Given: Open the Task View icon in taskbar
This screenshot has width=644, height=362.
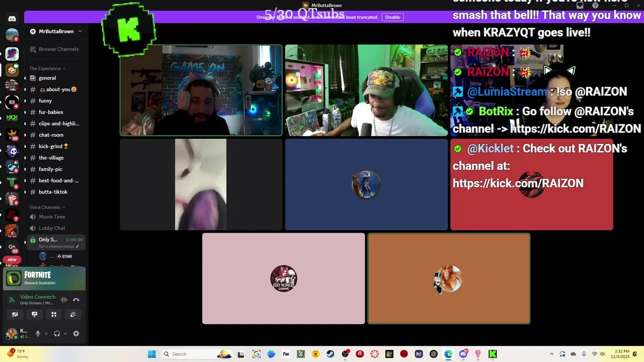Looking at the screenshot, I should click(241, 354).
